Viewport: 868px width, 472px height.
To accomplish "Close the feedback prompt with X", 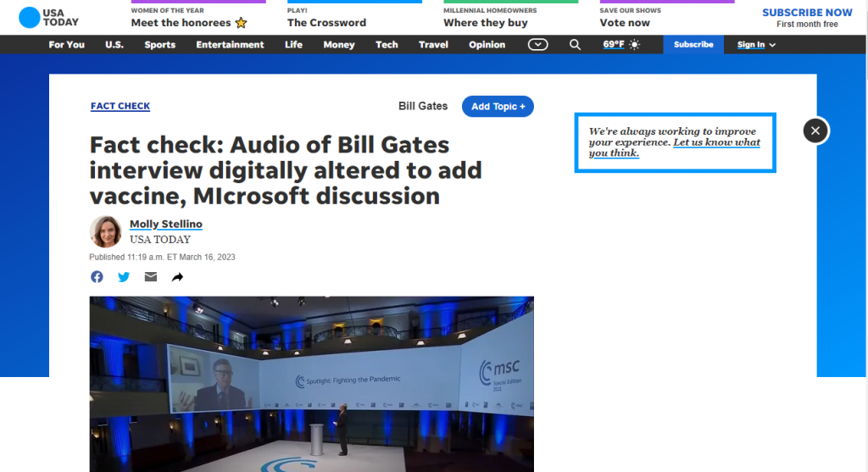I will pyautogui.click(x=815, y=130).
